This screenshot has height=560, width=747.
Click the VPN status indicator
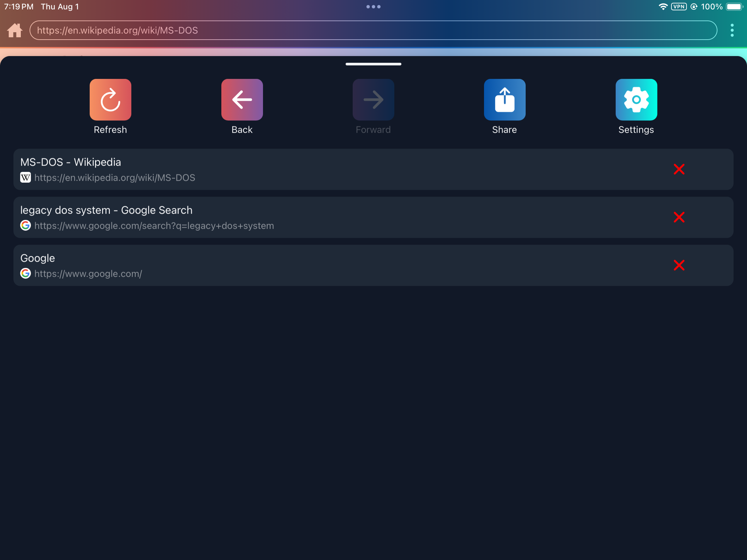click(678, 7)
